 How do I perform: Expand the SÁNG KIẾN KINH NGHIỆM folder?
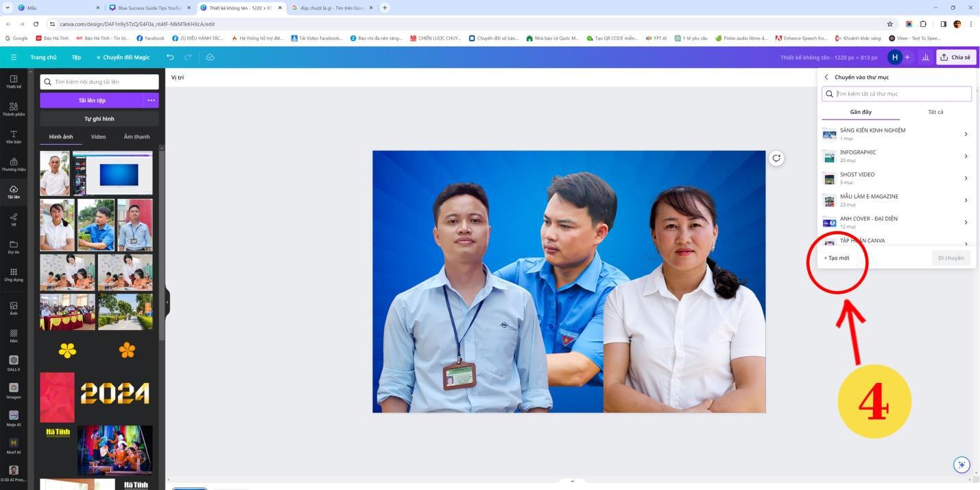click(x=966, y=134)
